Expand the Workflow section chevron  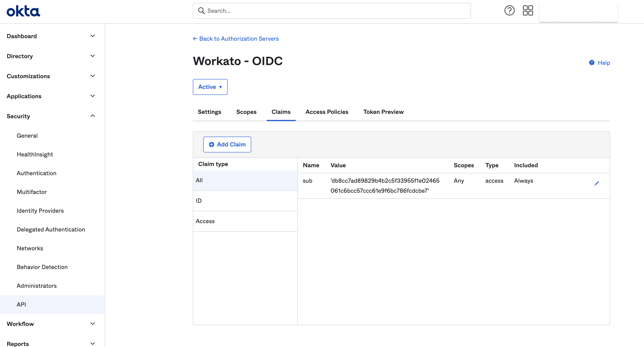point(92,324)
